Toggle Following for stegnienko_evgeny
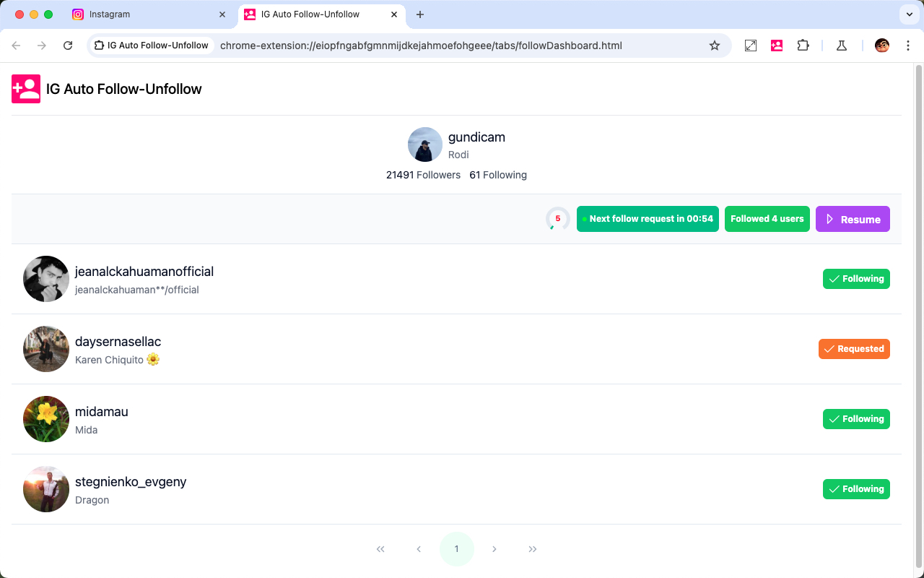Viewport: 924px width, 578px height. (856, 489)
